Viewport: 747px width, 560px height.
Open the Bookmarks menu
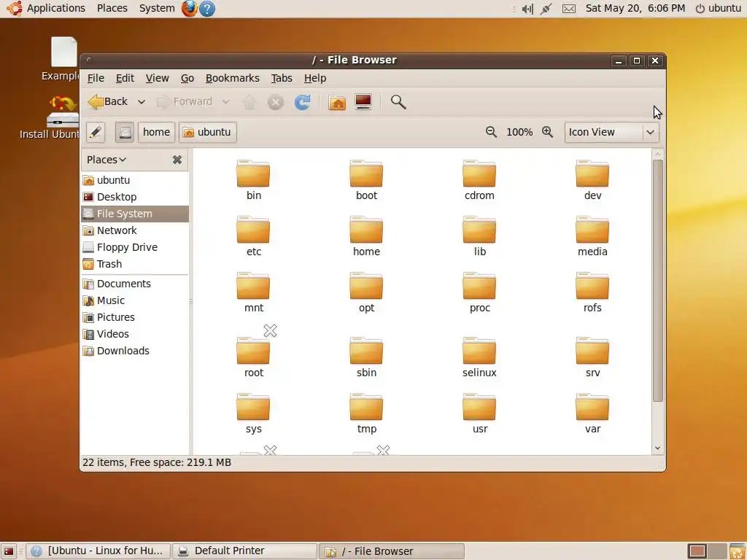233,78
